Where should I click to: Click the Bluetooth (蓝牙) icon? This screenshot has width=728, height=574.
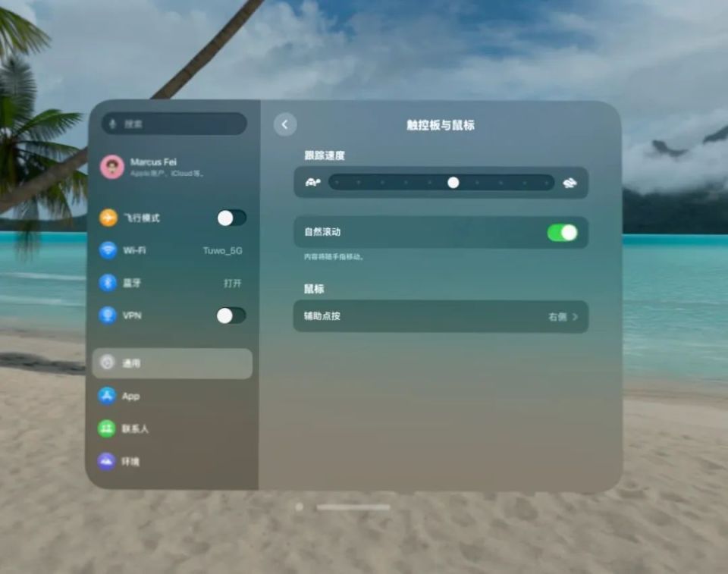point(107,283)
